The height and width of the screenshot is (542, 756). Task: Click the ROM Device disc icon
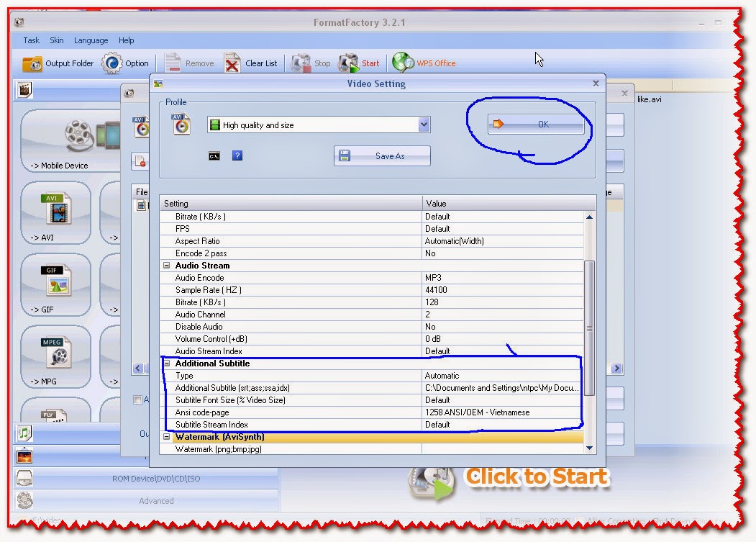(24, 478)
